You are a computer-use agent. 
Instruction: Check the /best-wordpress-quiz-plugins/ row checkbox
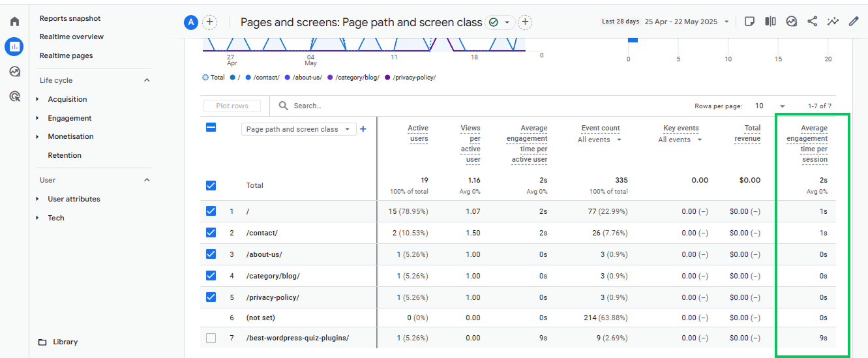pyautogui.click(x=211, y=338)
